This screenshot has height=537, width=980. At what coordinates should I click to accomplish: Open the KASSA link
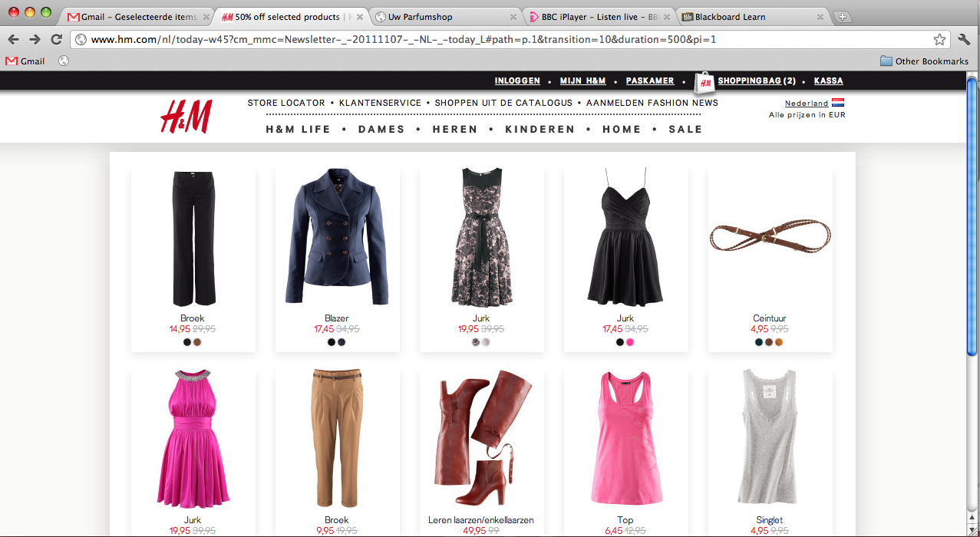827,80
